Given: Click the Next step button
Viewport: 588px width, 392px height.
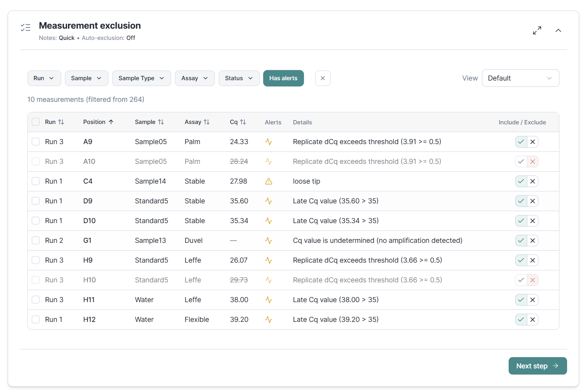Looking at the screenshot, I should tap(538, 366).
